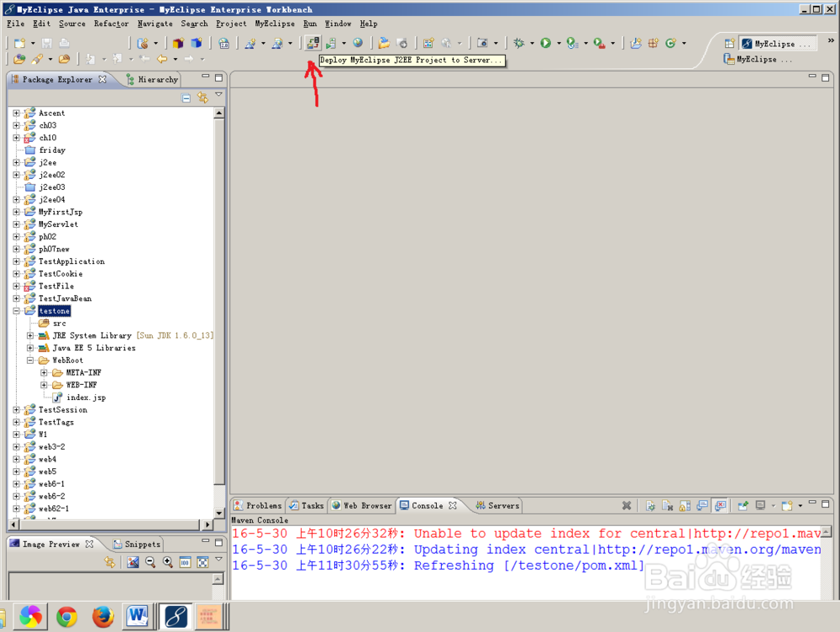Expand the Ascent project
The height and width of the screenshot is (632, 840).
16,113
